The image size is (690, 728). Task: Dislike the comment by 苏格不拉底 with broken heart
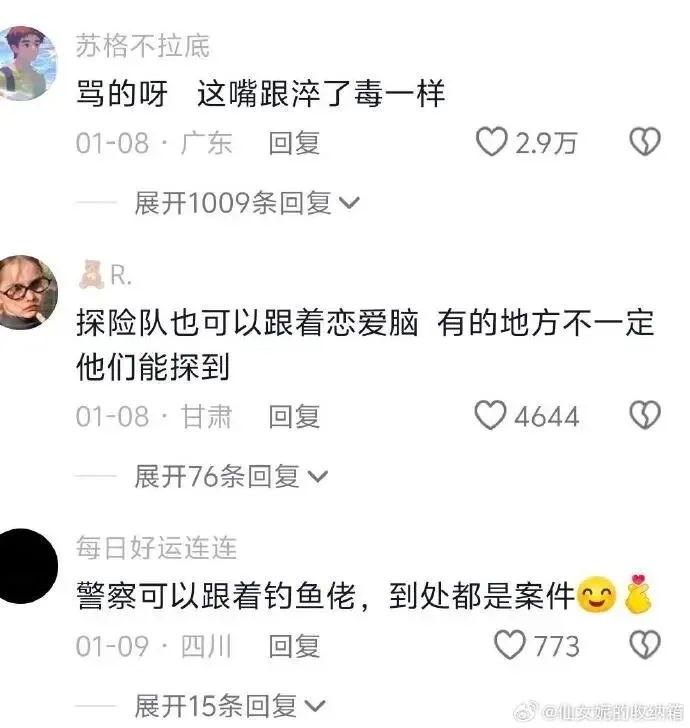[x=644, y=142]
